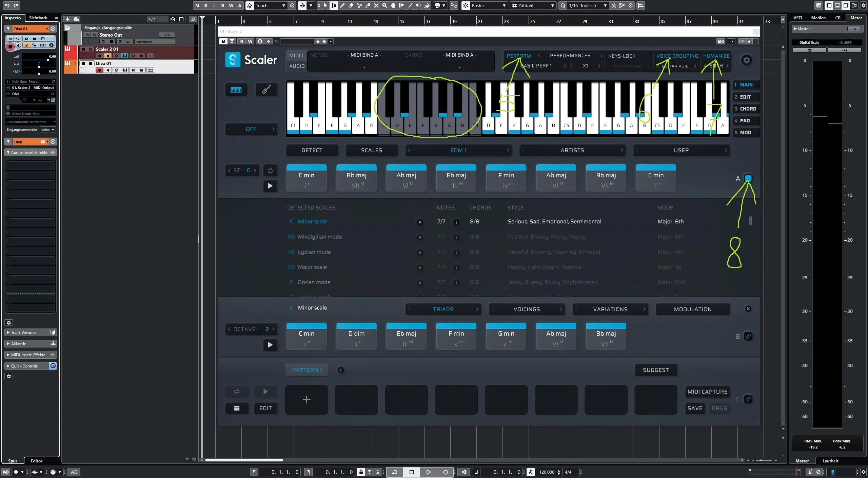Click the SUGGEST button
The height and width of the screenshot is (478, 868).
point(656,370)
